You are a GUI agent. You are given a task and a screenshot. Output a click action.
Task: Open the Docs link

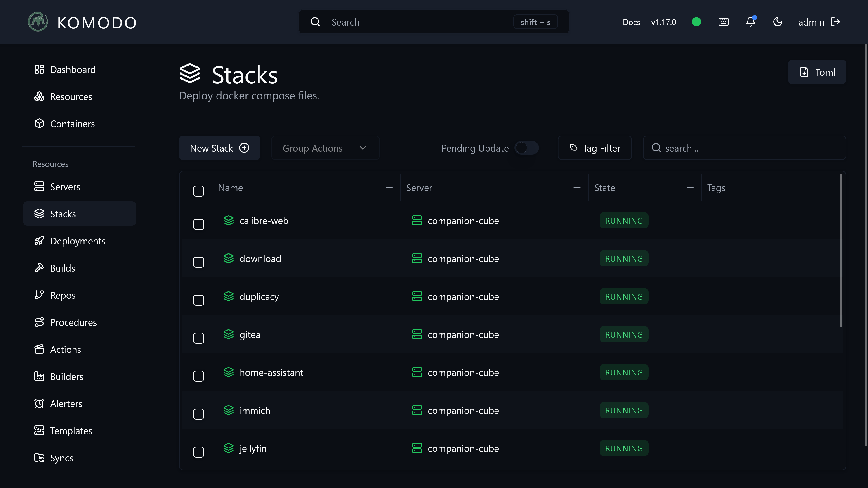tap(631, 22)
